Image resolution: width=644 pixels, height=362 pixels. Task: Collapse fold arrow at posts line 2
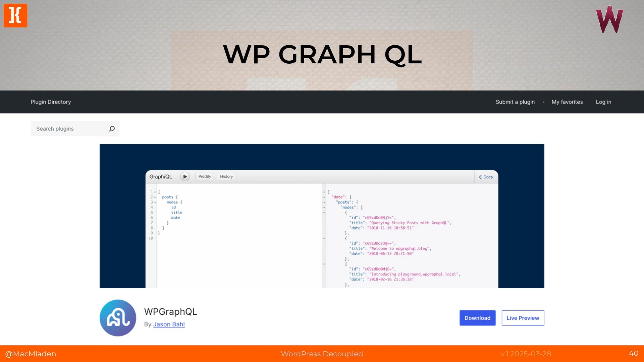[x=155, y=197]
